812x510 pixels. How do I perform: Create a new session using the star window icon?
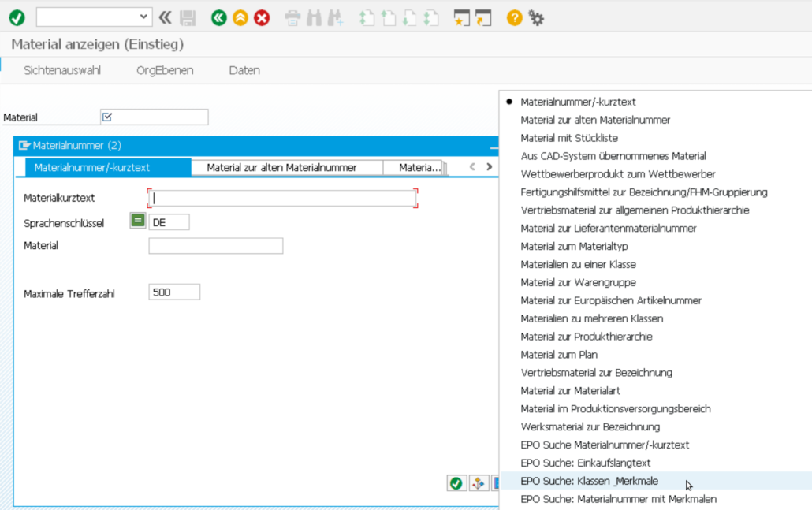(x=461, y=18)
